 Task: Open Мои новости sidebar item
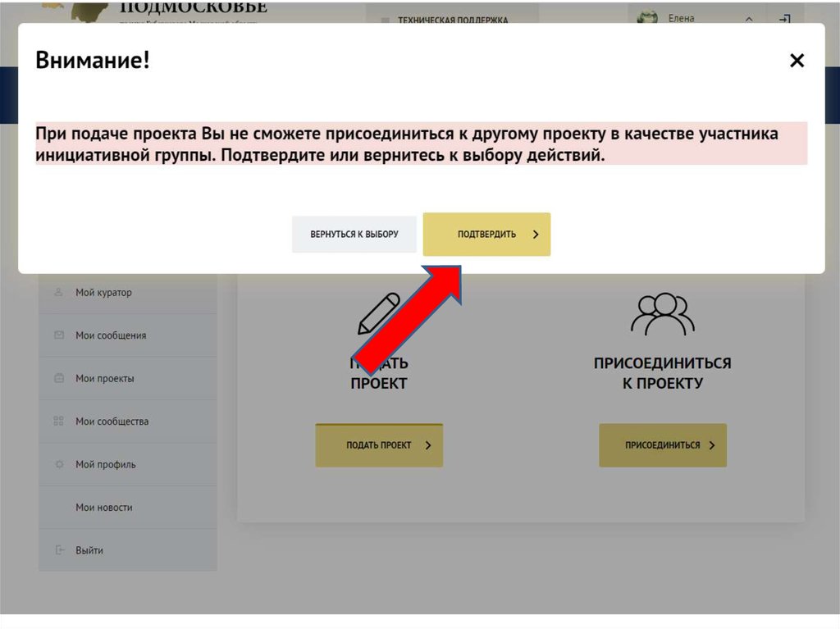pos(128,508)
